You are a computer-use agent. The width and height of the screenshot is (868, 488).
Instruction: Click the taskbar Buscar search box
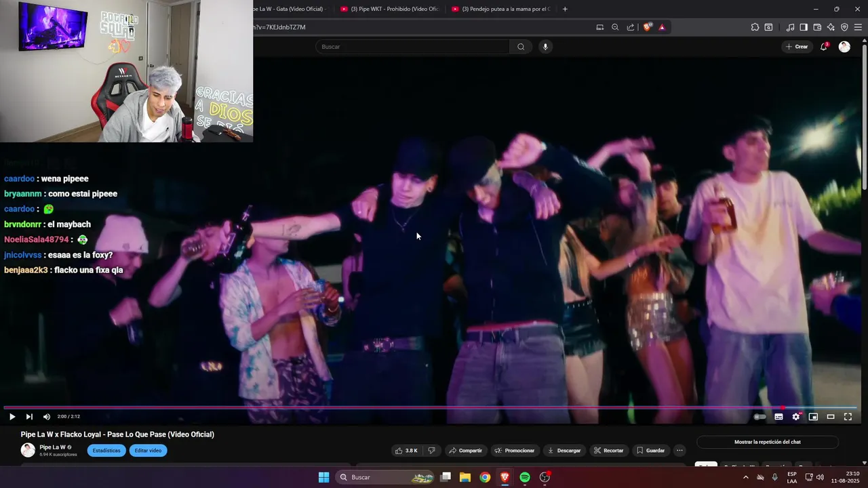point(385,477)
